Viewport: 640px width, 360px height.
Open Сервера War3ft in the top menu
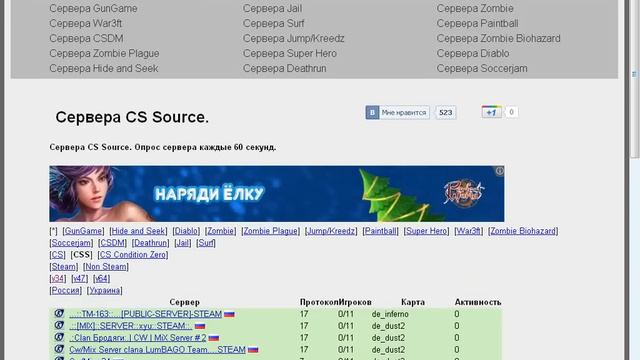click(x=86, y=23)
